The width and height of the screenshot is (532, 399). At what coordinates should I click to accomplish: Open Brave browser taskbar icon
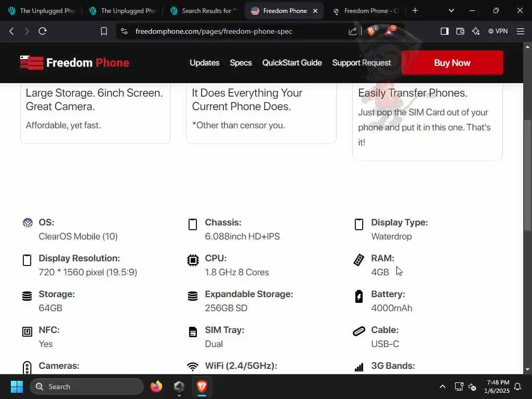(202, 387)
